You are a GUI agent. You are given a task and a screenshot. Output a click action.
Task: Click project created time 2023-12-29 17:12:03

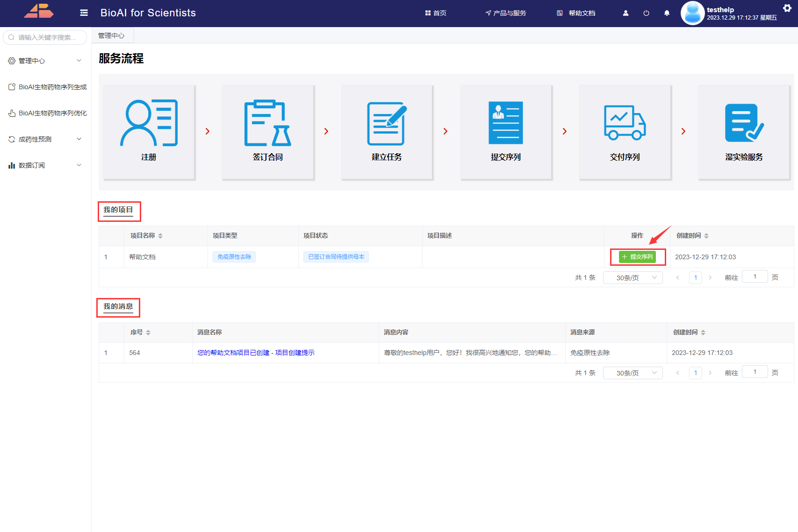tap(705, 257)
